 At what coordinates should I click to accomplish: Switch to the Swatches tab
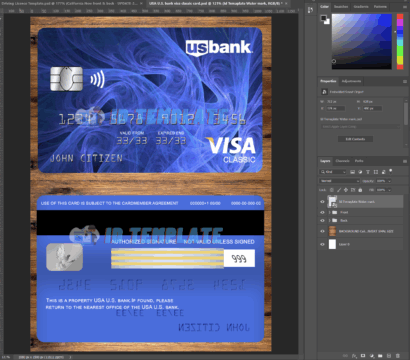[x=341, y=7]
